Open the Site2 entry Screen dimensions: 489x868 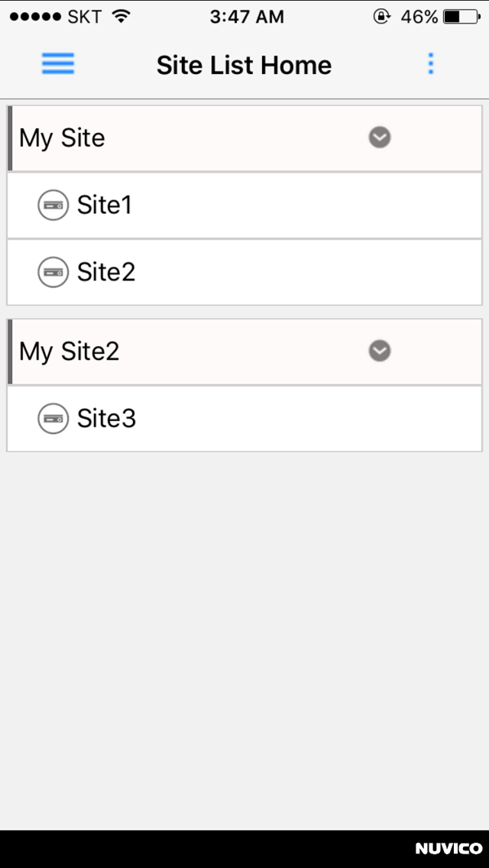click(x=106, y=272)
